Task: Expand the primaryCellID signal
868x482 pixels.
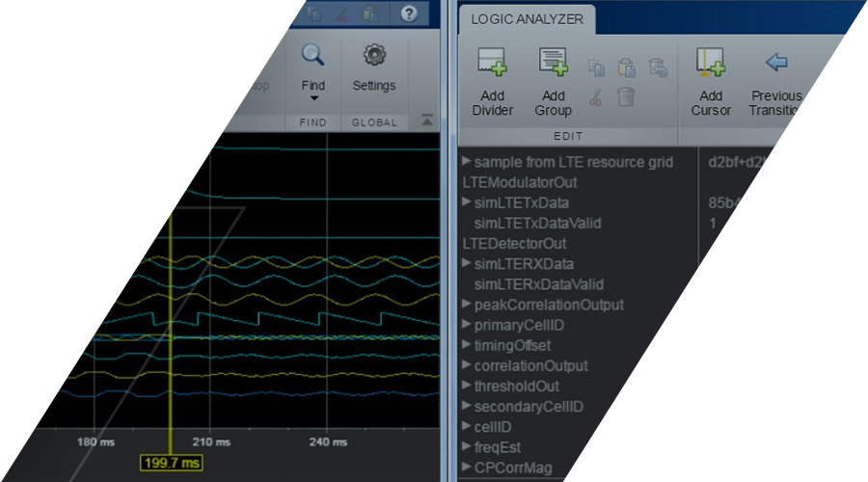Action: 467,324
